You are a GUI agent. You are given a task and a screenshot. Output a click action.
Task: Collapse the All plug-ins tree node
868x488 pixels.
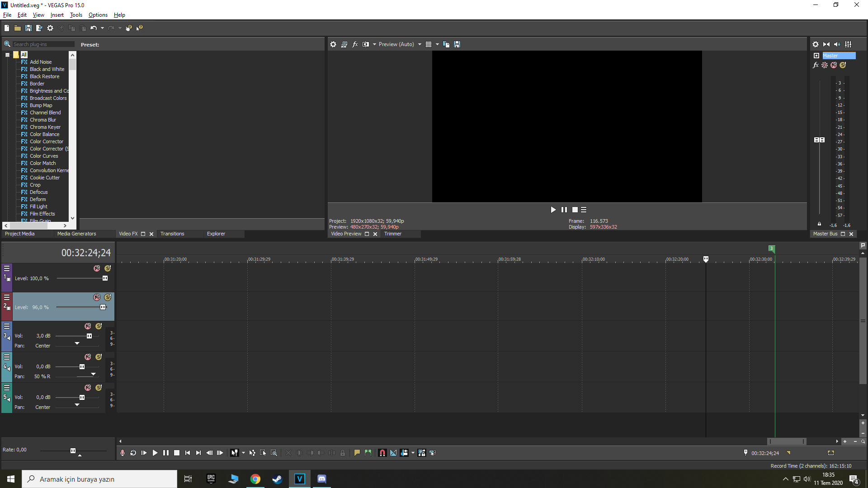pyautogui.click(x=7, y=55)
